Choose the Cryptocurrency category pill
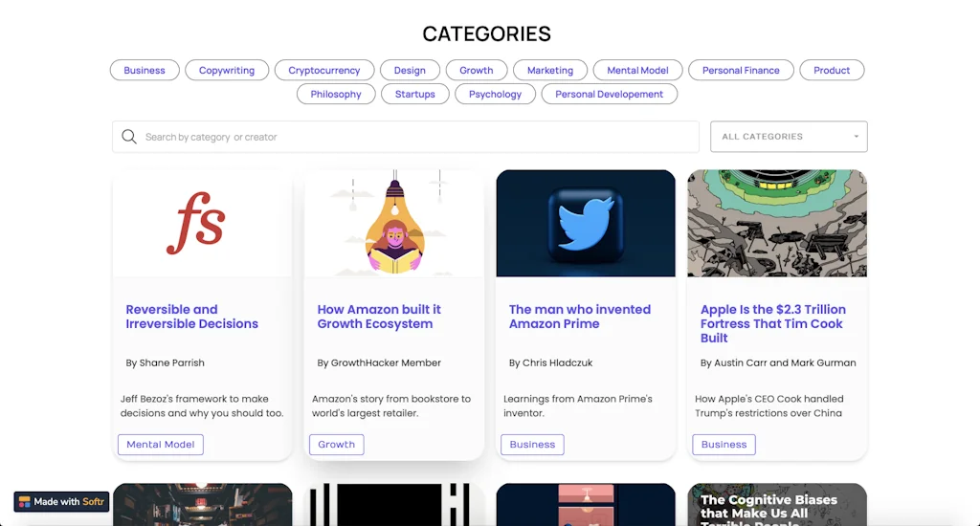 (324, 70)
